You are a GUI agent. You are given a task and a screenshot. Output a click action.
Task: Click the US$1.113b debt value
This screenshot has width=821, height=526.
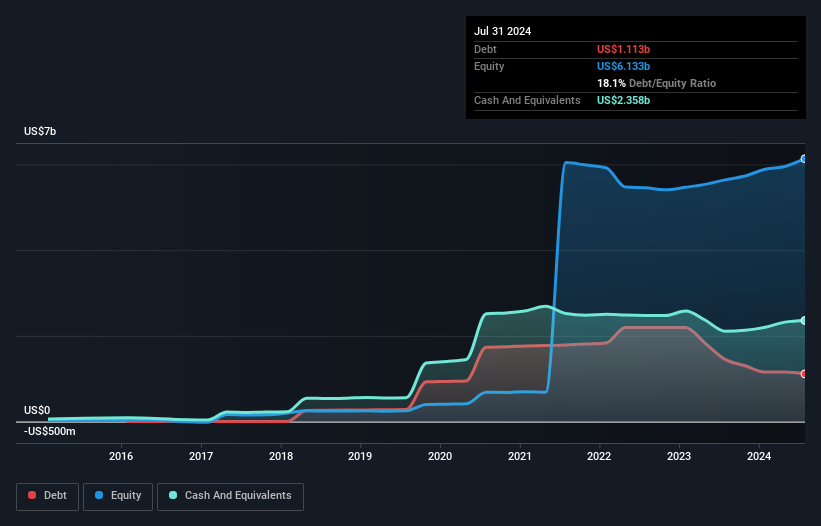tap(624, 49)
